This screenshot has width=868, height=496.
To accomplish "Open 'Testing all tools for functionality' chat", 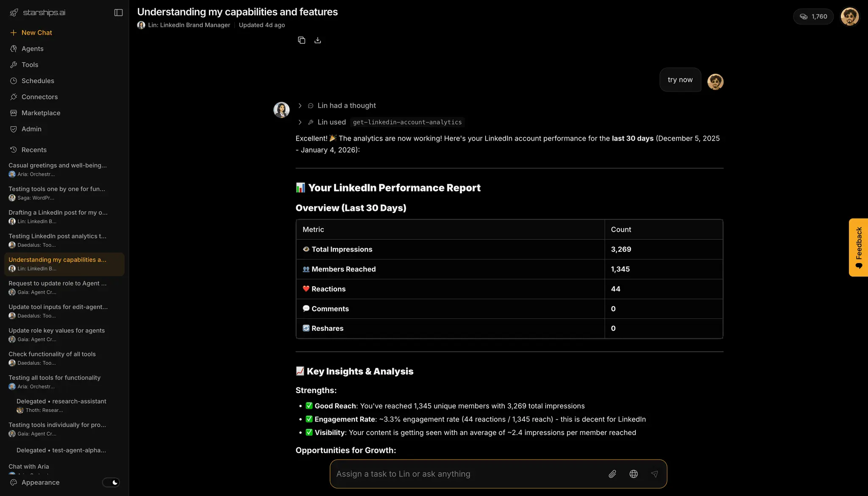I will point(64,382).
